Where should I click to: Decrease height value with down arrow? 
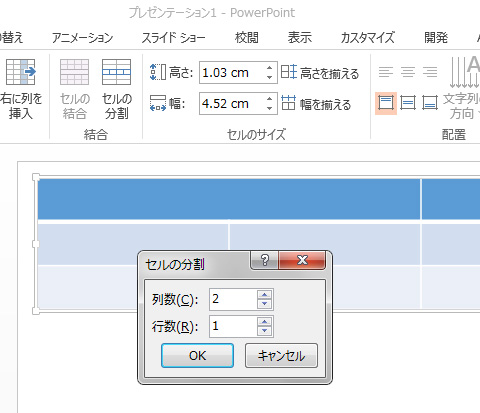269,77
